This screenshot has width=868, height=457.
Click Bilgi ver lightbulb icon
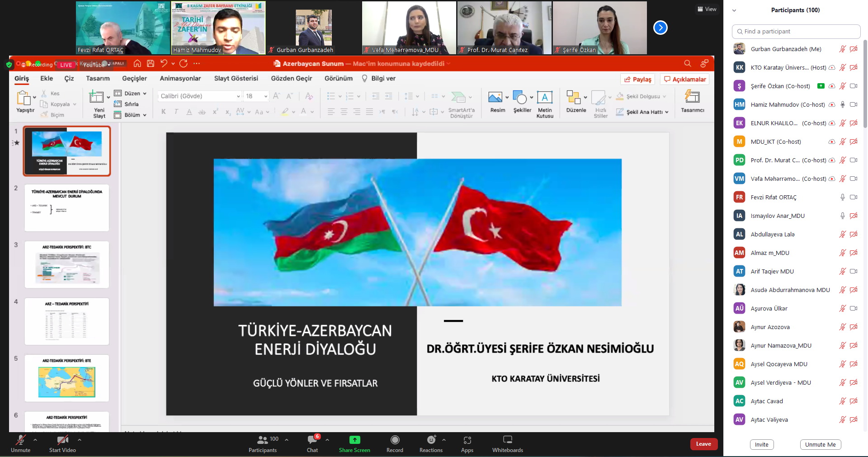(x=364, y=78)
